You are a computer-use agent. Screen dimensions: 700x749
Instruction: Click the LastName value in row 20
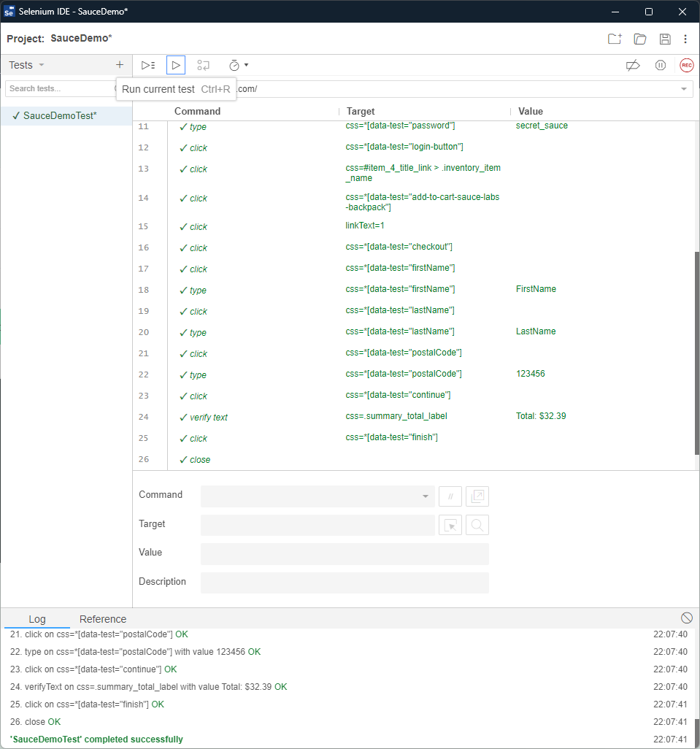click(536, 331)
